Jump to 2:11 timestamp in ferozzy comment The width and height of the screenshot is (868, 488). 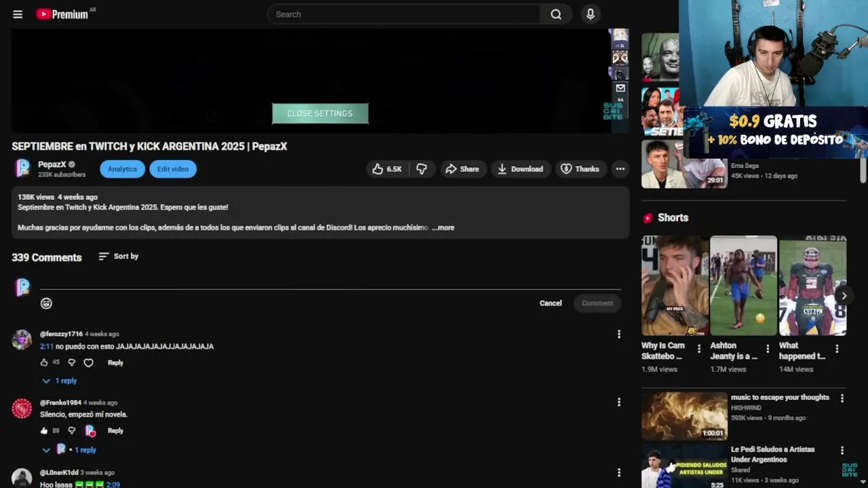[46, 346]
